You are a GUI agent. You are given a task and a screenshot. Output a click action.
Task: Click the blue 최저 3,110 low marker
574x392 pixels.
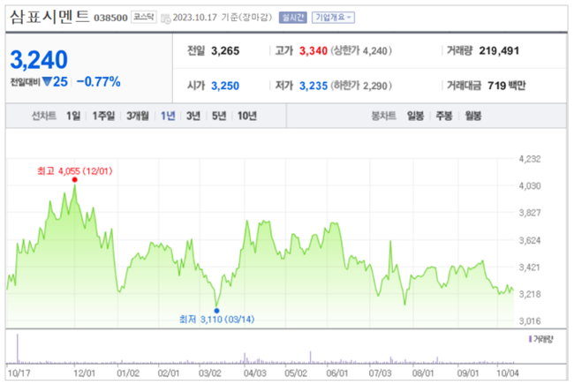click(x=216, y=310)
